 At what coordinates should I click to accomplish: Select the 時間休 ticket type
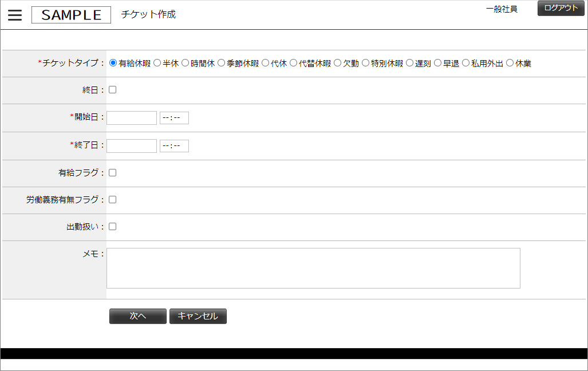pyautogui.click(x=186, y=63)
